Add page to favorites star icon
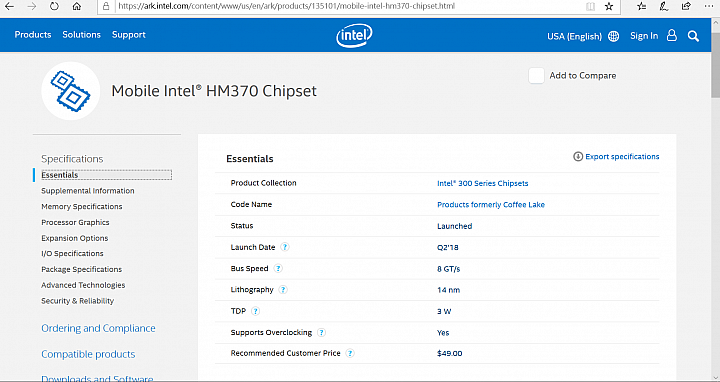The image size is (720, 382). [x=609, y=6]
